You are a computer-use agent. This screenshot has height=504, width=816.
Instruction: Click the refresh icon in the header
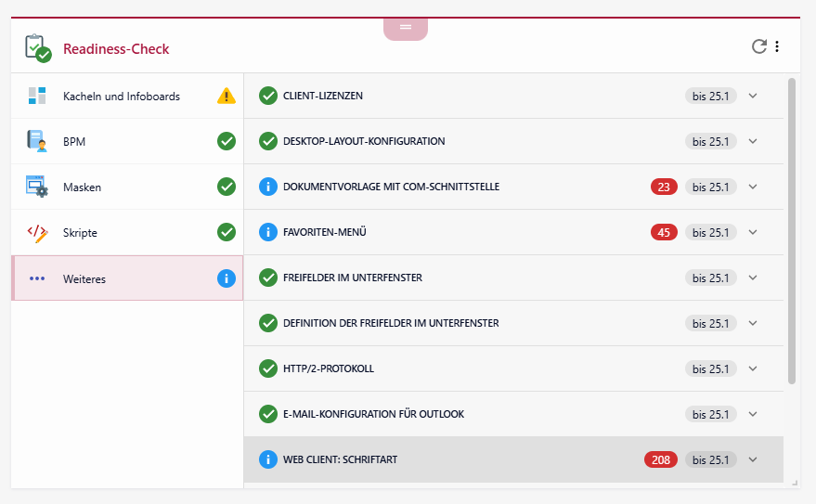tap(758, 46)
